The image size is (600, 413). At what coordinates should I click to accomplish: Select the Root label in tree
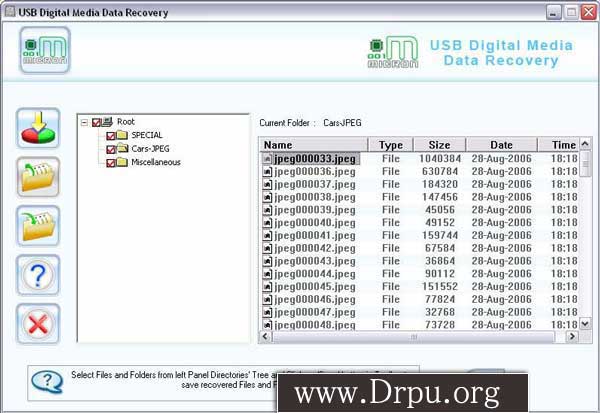[126, 122]
